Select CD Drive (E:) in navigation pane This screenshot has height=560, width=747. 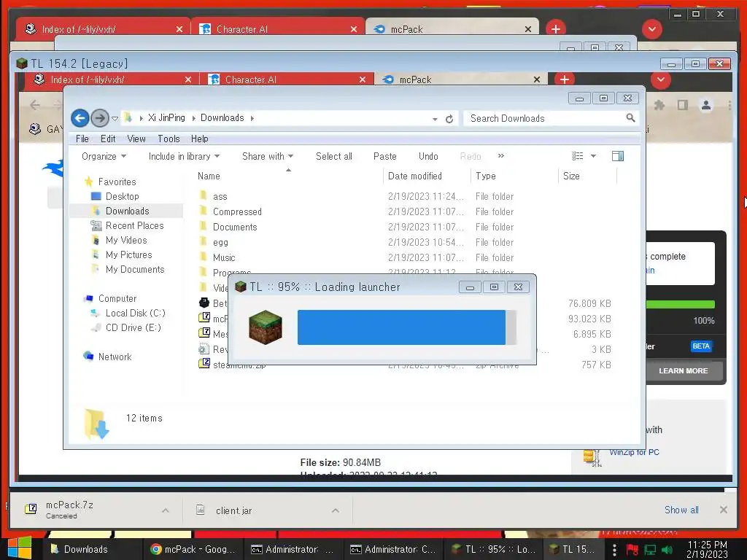point(133,327)
